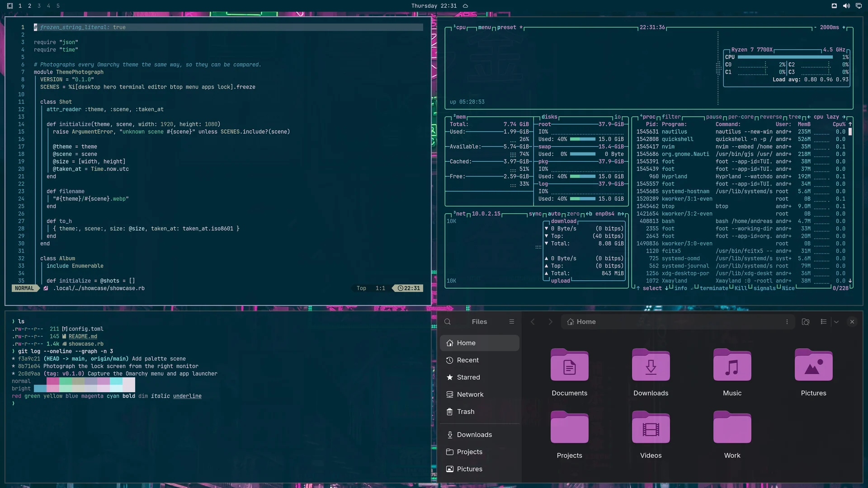
Task: Open the Music folder
Action: click(x=732, y=373)
